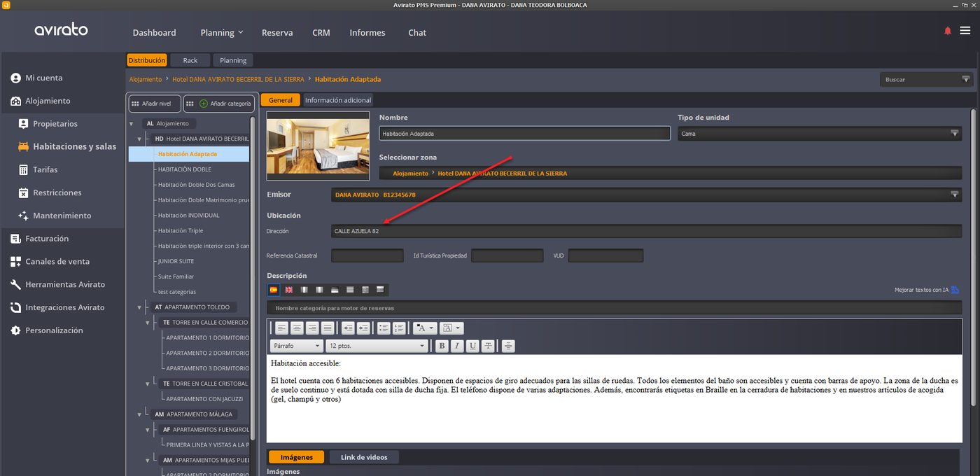Select the English flag language
The image size is (980, 476).
point(288,290)
